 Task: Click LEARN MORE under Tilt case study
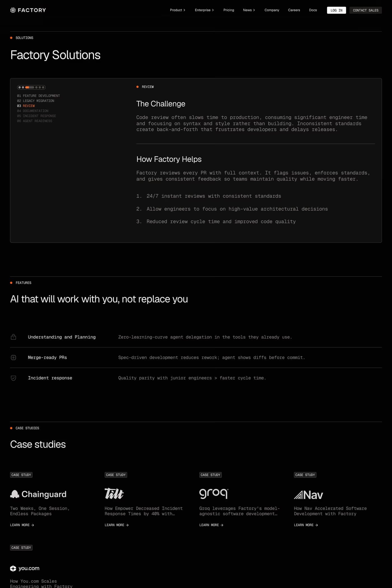pos(117,525)
